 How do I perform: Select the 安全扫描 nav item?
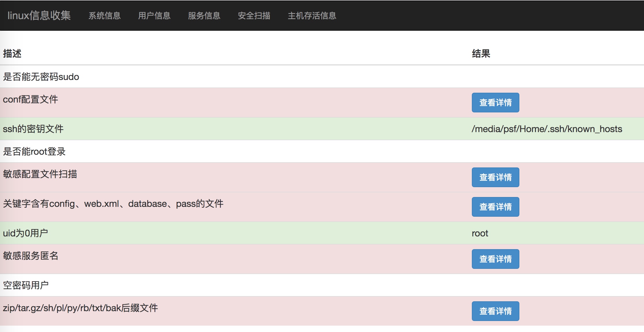[254, 16]
